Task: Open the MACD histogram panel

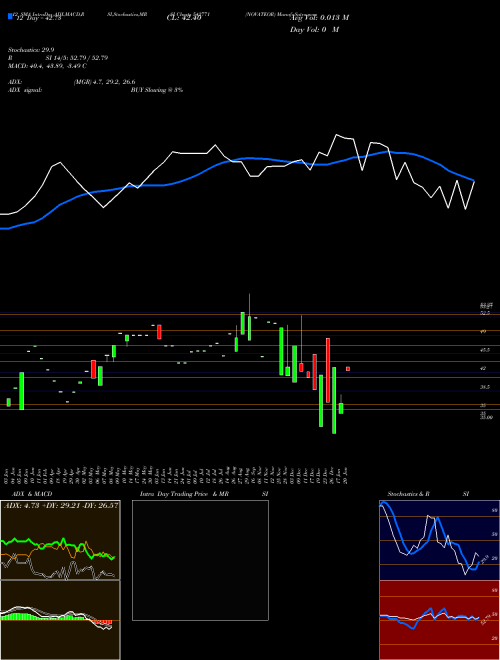Action: coord(60,620)
